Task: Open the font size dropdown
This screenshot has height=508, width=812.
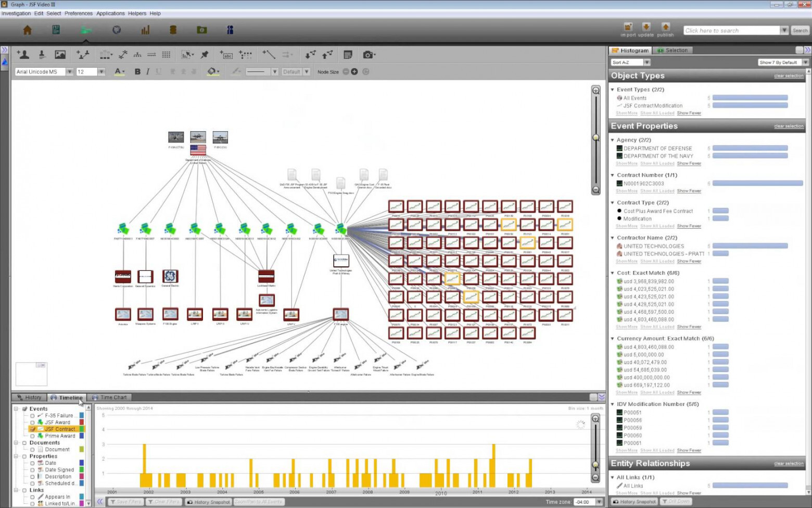Action: 102,72
